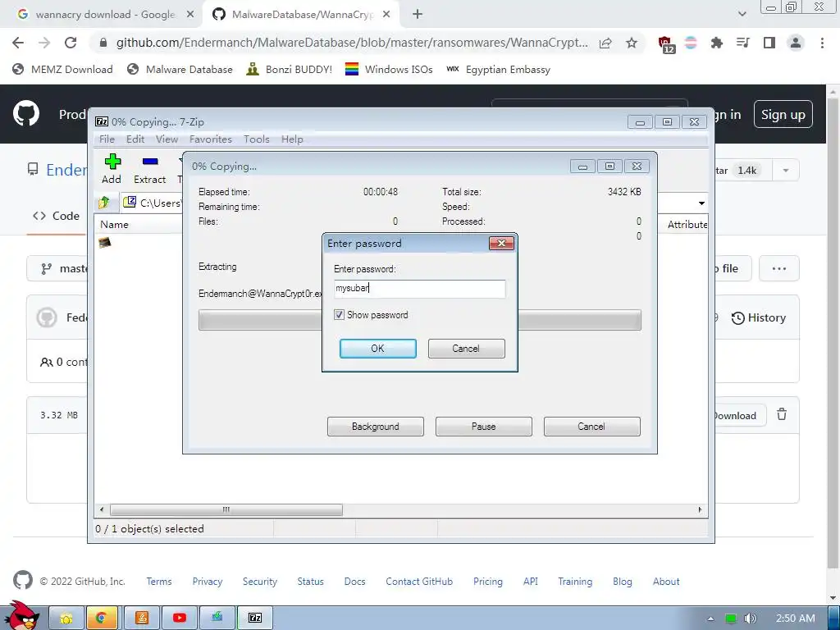Open 7-Zip Edit menu

135,139
